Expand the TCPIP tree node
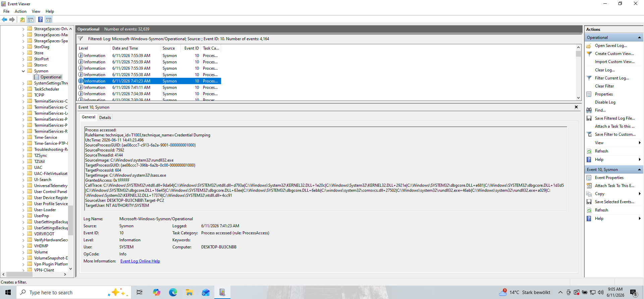644x299 pixels. 23,95
